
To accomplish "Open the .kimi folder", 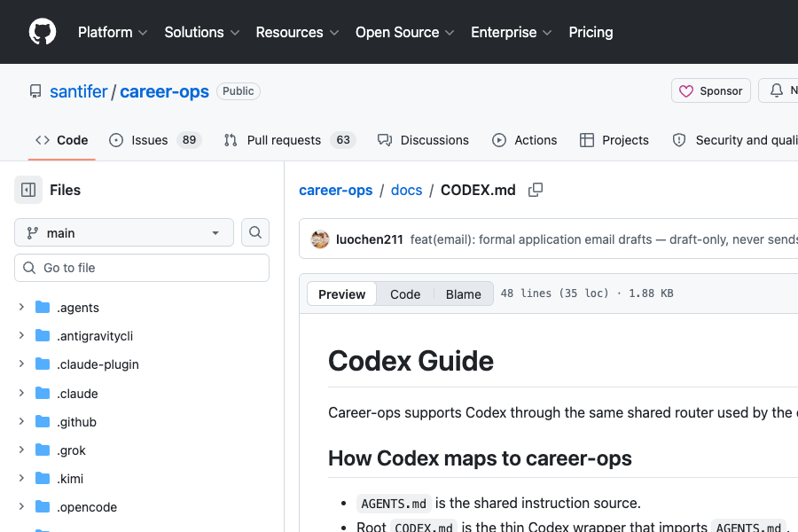I will [70, 479].
